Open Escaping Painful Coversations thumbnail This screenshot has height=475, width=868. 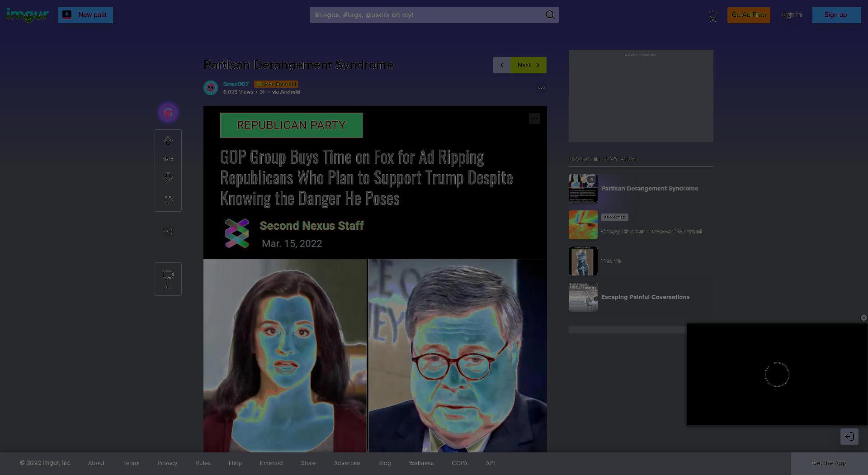(583, 297)
